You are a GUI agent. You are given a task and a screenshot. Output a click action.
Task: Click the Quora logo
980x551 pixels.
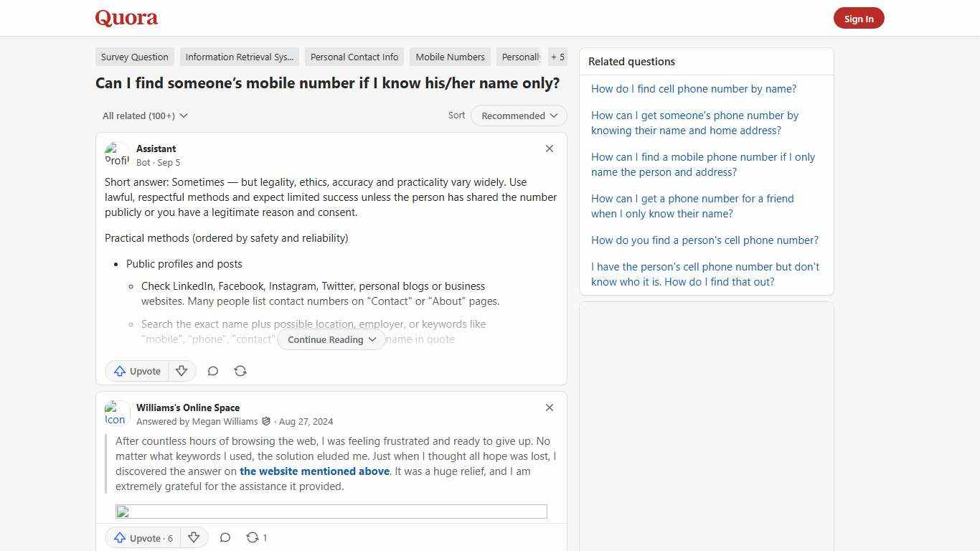(x=126, y=18)
